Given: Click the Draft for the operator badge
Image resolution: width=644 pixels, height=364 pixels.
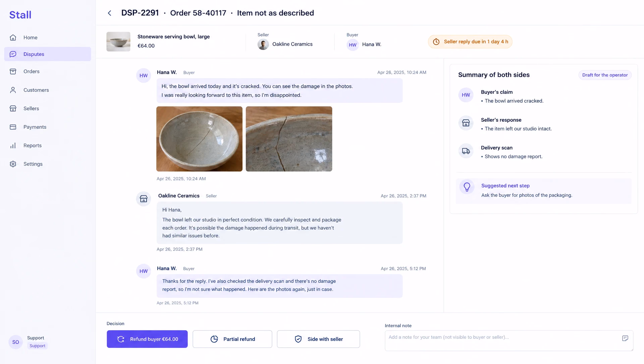Looking at the screenshot, I should pyautogui.click(x=605, y=75).
